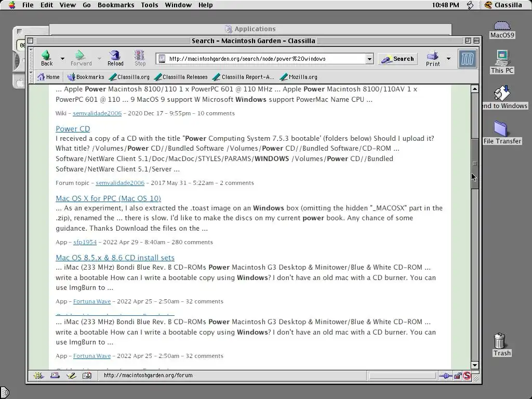Screen dimensions: 532x399
Task: Click the Search button beside the URL bar
Action: [397, 59]
